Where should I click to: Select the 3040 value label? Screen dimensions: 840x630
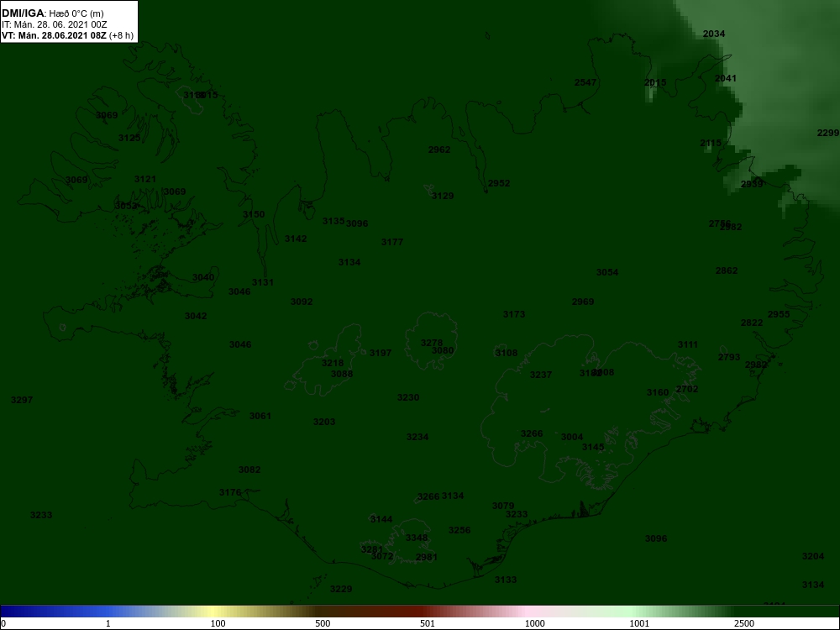coord(203,277)
